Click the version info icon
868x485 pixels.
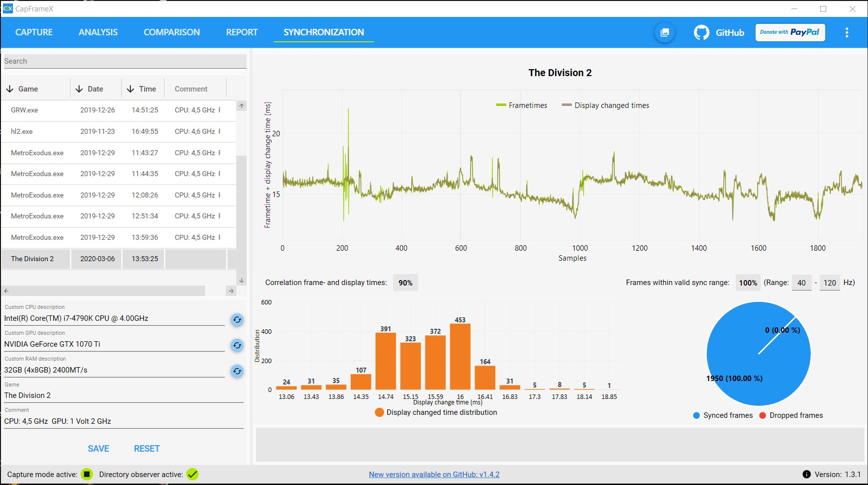click(806, 475)
